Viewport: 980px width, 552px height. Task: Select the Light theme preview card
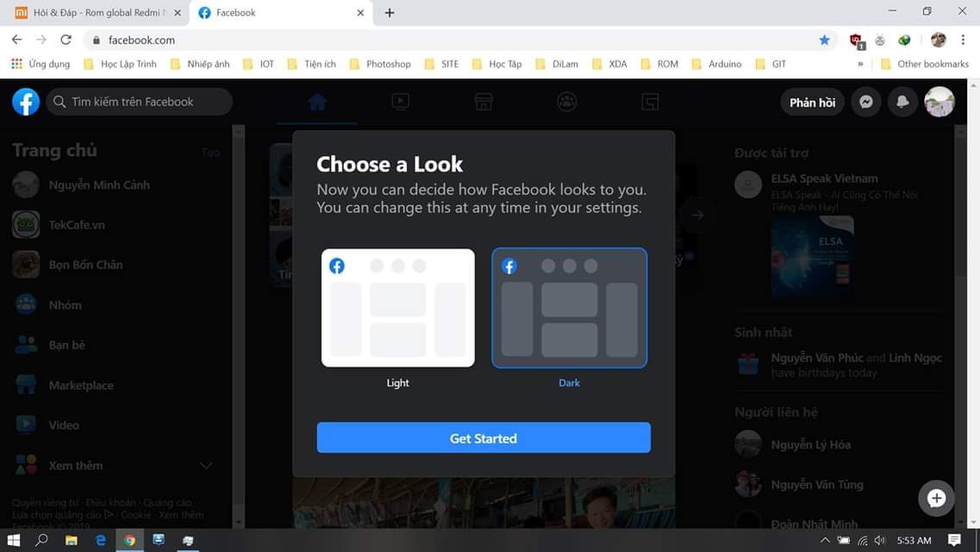[x=397, y=308]
